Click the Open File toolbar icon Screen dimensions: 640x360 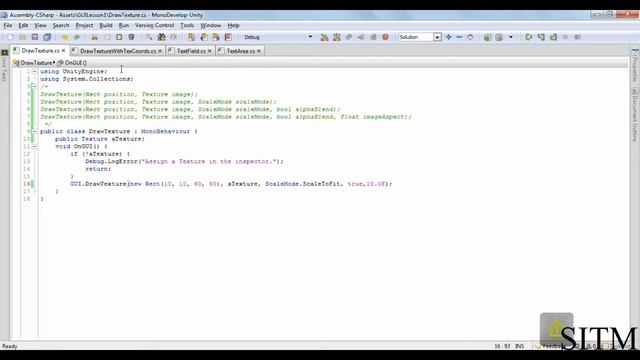22,37
